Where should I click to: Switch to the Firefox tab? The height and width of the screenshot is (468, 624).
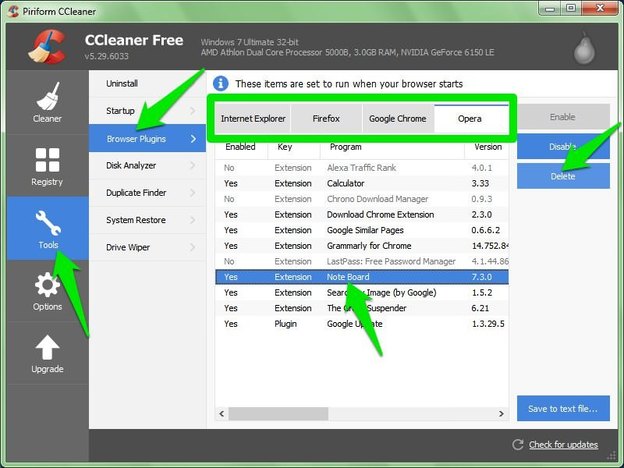click(x=326, y=118)
